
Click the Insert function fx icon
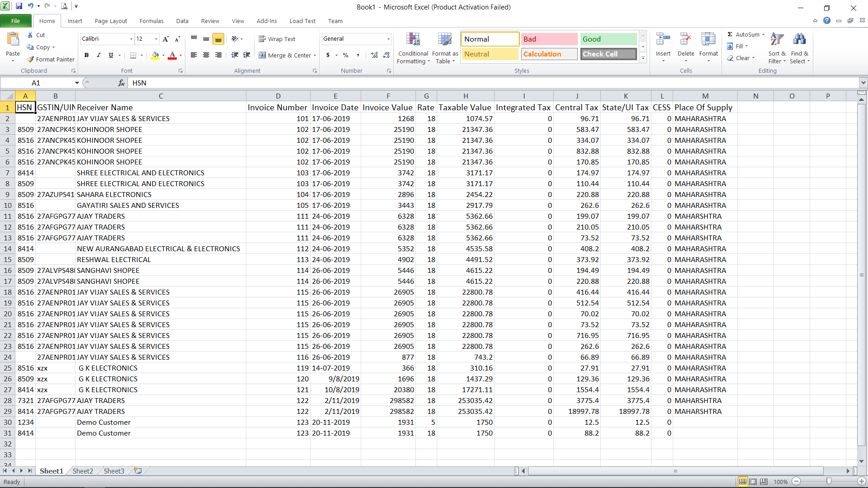[x=121, y=83]
